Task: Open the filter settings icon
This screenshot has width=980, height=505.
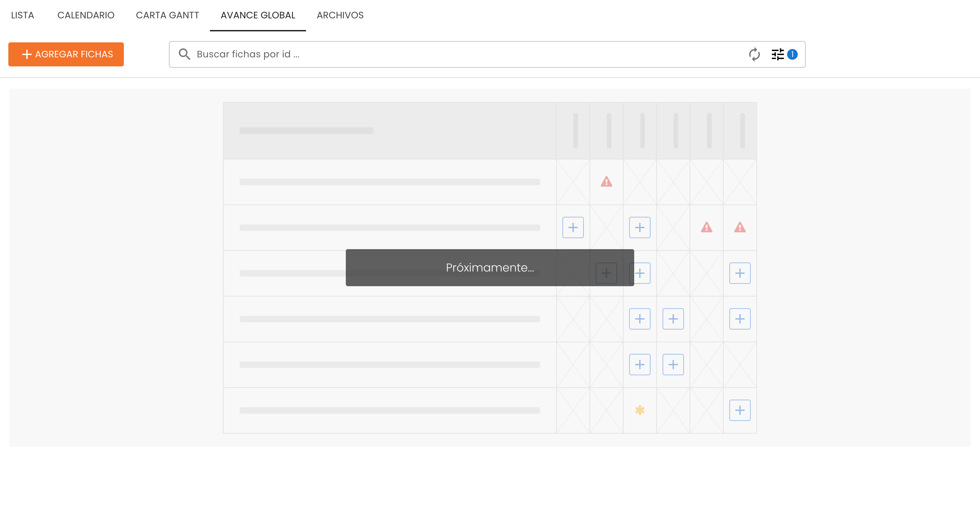Action: [777, 54]
